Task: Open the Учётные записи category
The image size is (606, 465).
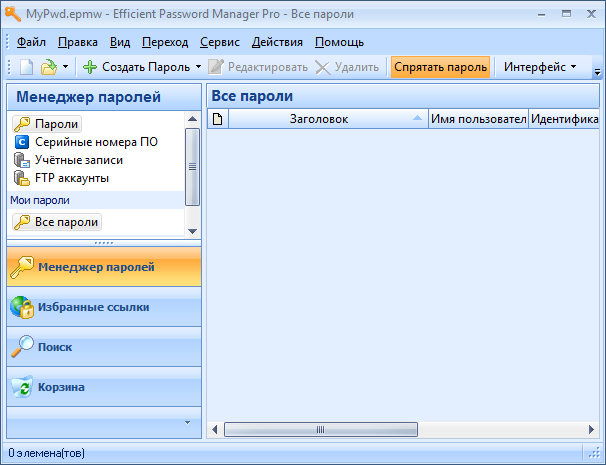Action: tap(73, 160)
